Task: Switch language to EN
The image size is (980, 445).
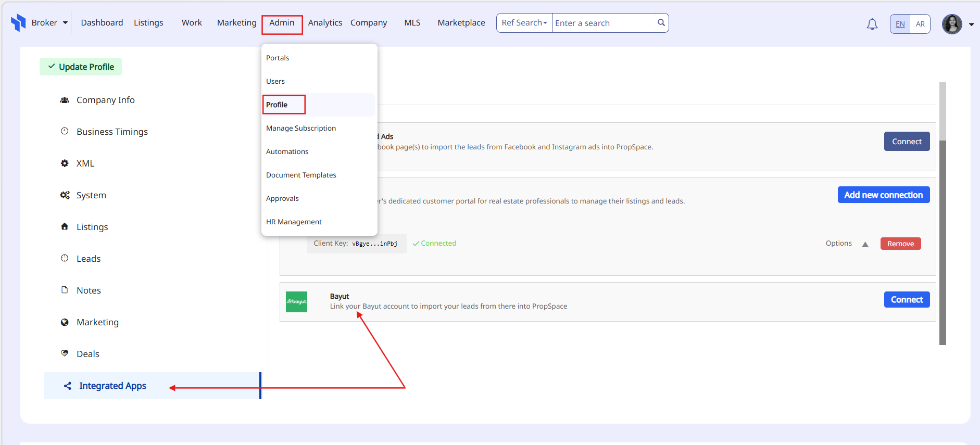Action: click(900, 24)
